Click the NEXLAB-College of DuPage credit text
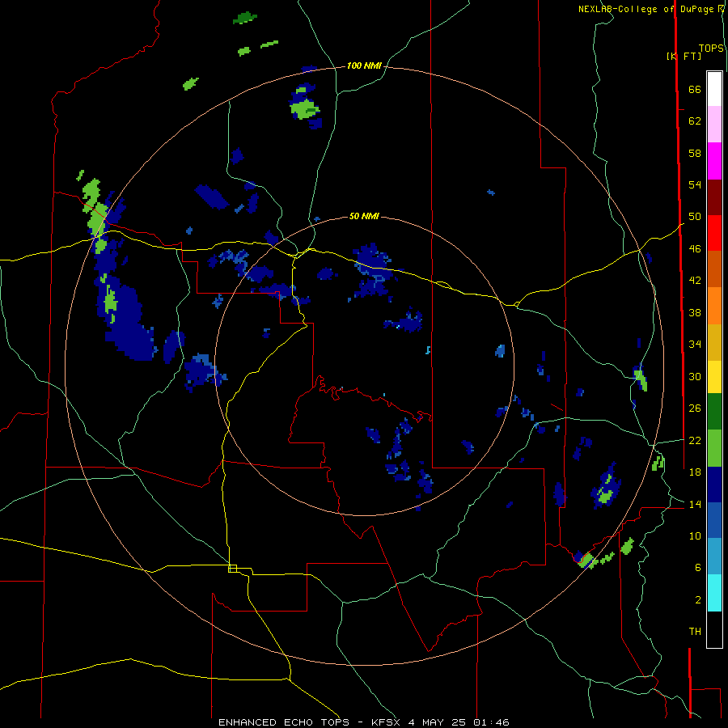 [x=645, y=9]
